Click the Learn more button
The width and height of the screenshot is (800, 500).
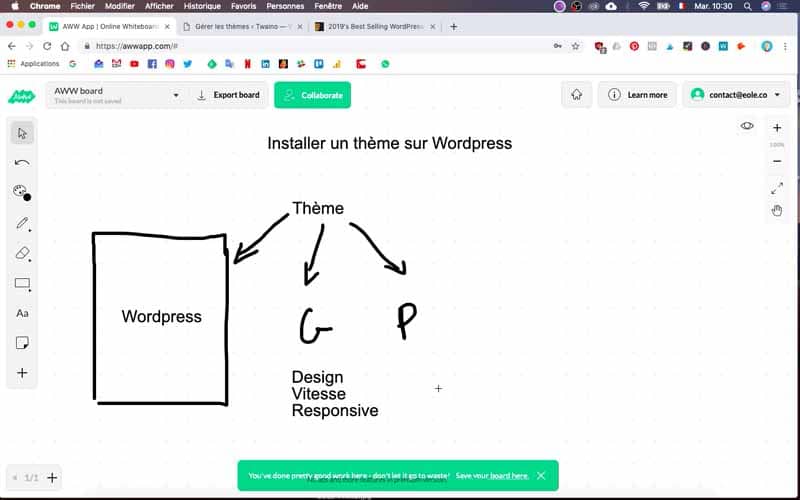click(638, 95)
